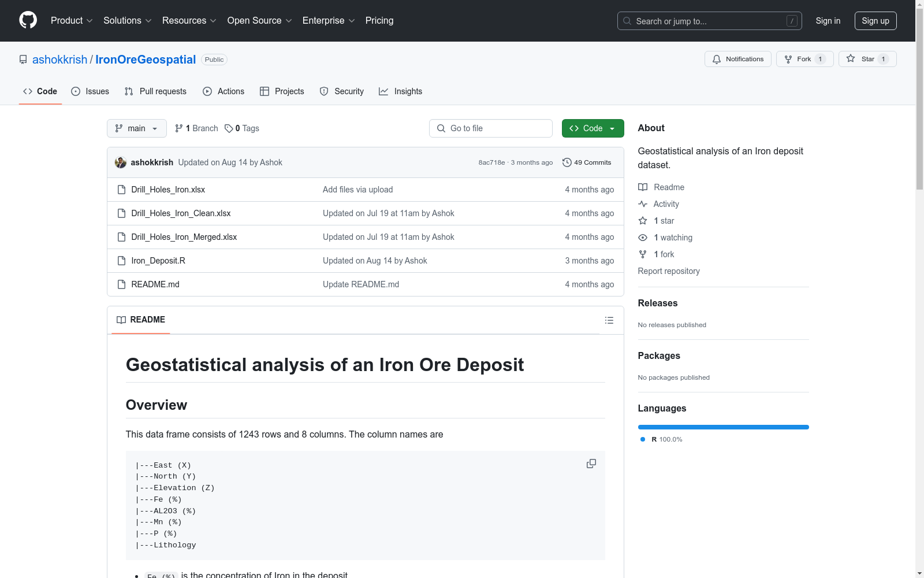Click the Report repository link
Image resolution: width=924 pixels, height=578 pixels.
pos(669,271)
